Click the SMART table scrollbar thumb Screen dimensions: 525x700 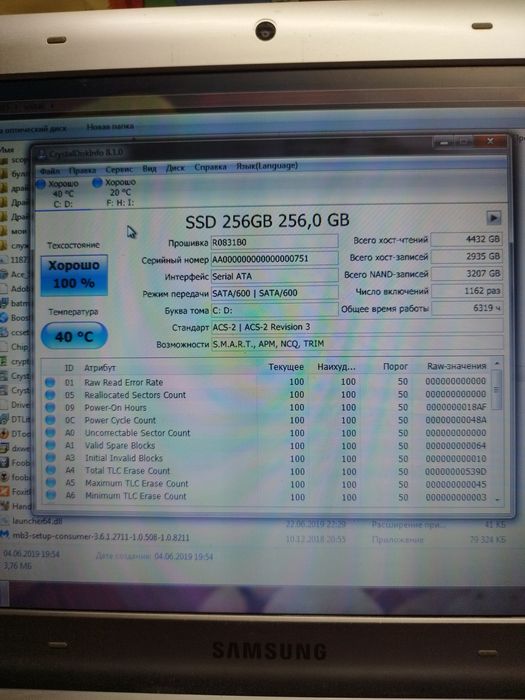(497, 390)
